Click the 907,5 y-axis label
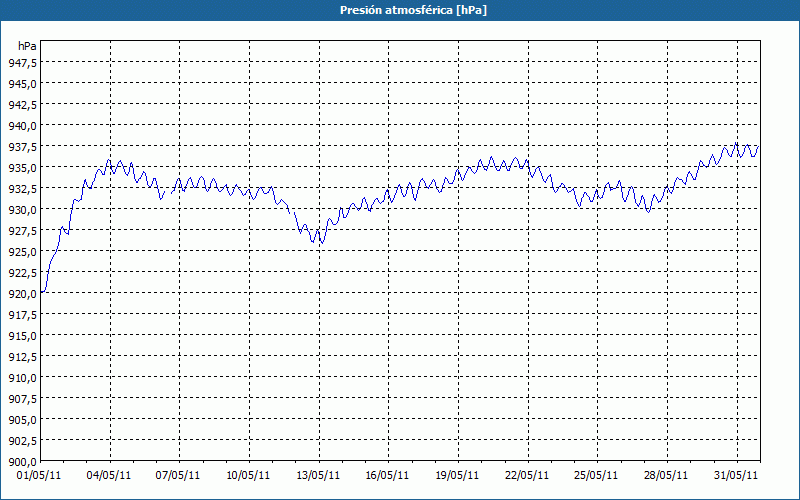Image resolution: width=800 pixels, height=500 pixels. click(22, 398)
